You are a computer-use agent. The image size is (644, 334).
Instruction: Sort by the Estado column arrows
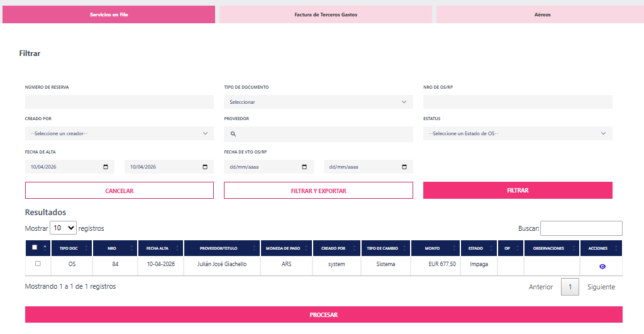pyautogui.click(x=491, y=248)
